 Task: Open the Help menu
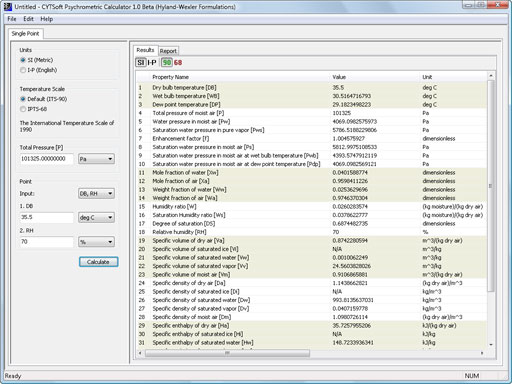click(47, 19)
